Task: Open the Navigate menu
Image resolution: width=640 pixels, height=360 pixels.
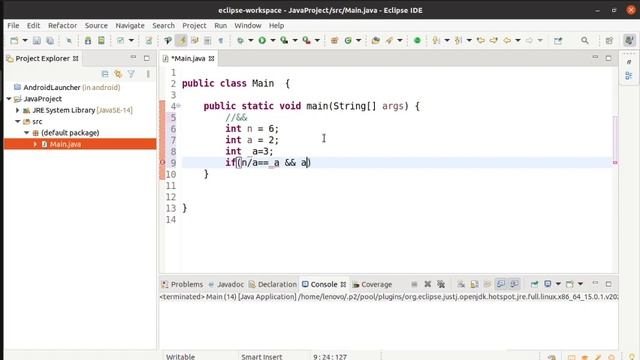Action: point(130,25)
